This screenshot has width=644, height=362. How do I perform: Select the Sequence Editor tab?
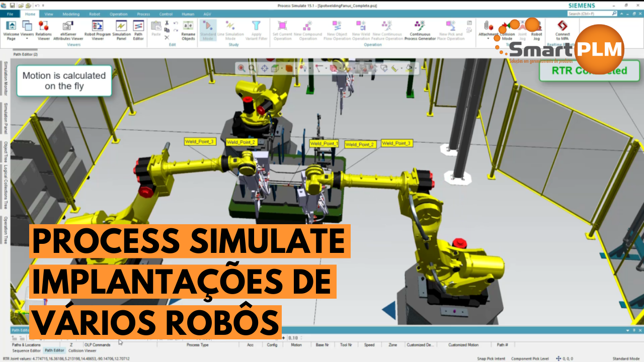(26, 350)
